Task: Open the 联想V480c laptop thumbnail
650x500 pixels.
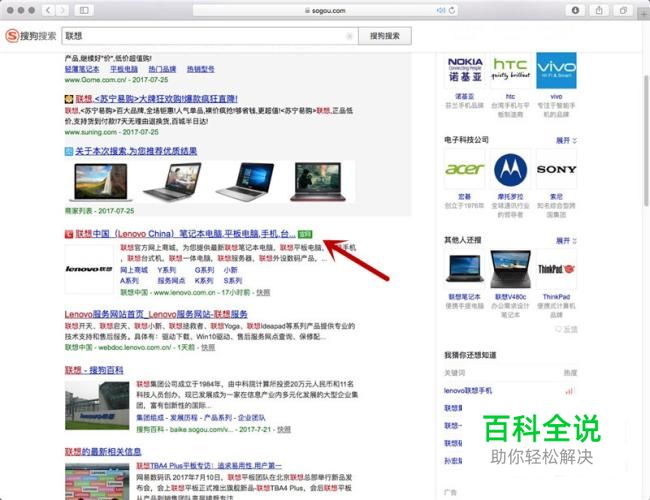Action: (x=511, y=269)
